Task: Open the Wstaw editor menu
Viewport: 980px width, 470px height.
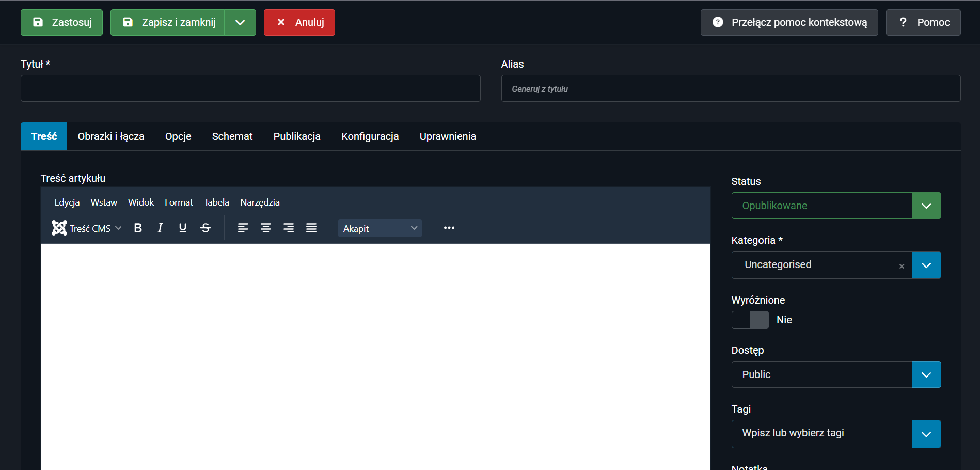Action: (104, 202)
